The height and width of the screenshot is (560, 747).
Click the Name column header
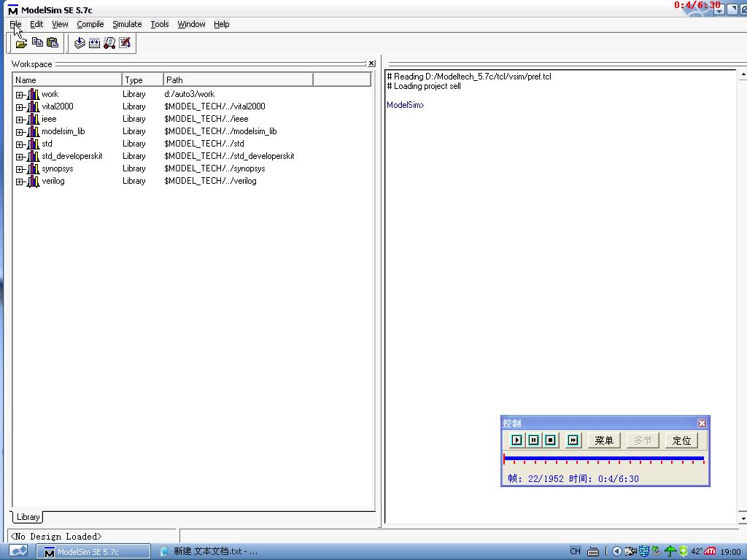pos(67,79)
